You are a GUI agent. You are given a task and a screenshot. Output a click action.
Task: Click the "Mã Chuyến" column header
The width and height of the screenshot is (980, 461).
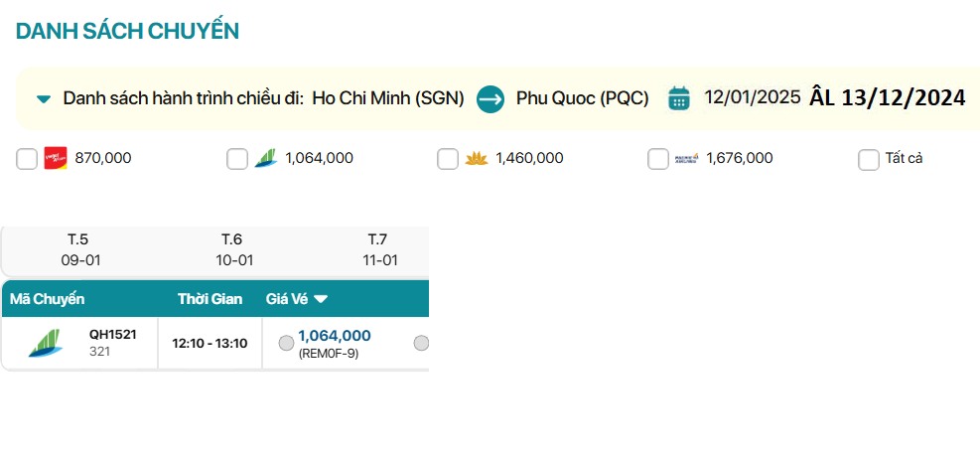pyautogui.click(x=48, y=299)
